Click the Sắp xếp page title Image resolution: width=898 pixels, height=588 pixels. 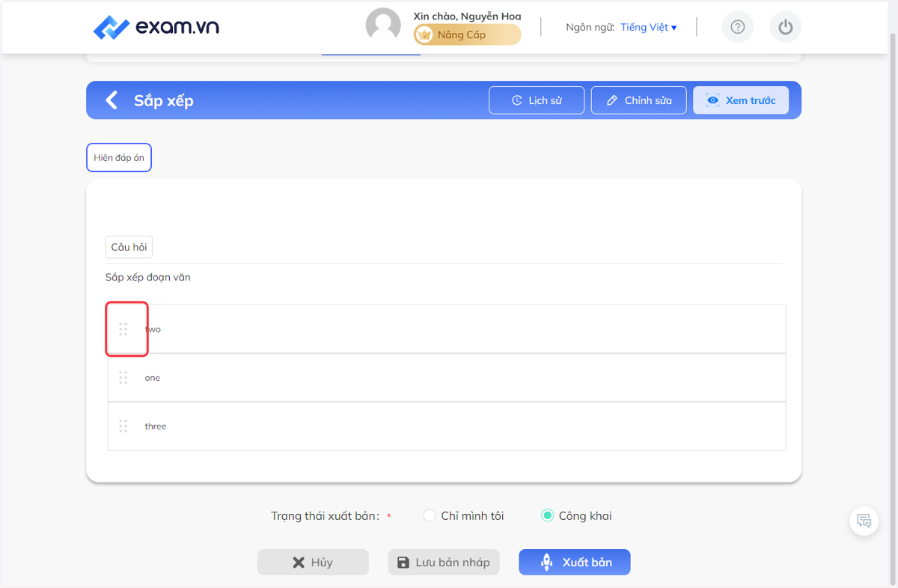[164, 100]
